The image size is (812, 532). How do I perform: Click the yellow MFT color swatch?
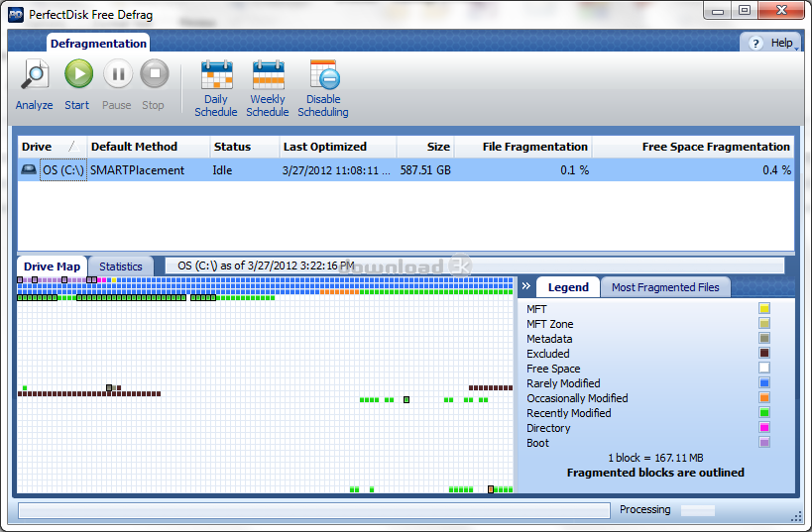[764, 308]
